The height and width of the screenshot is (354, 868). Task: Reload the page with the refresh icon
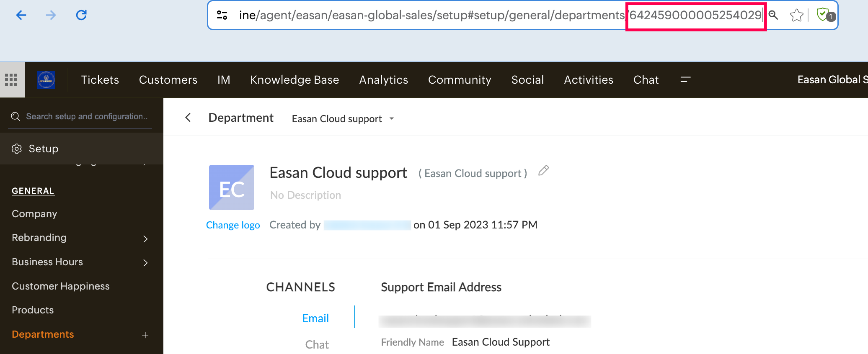81,15
